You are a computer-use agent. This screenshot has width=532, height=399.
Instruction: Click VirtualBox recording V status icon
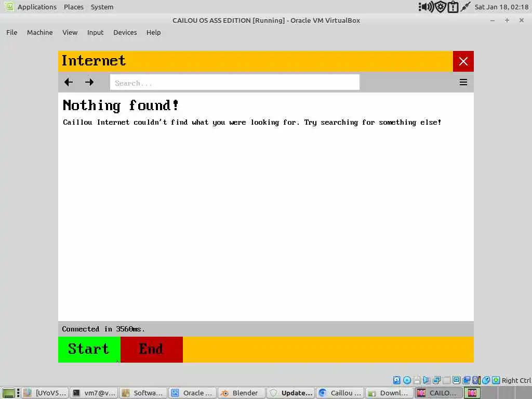click(x=476, y=380)
